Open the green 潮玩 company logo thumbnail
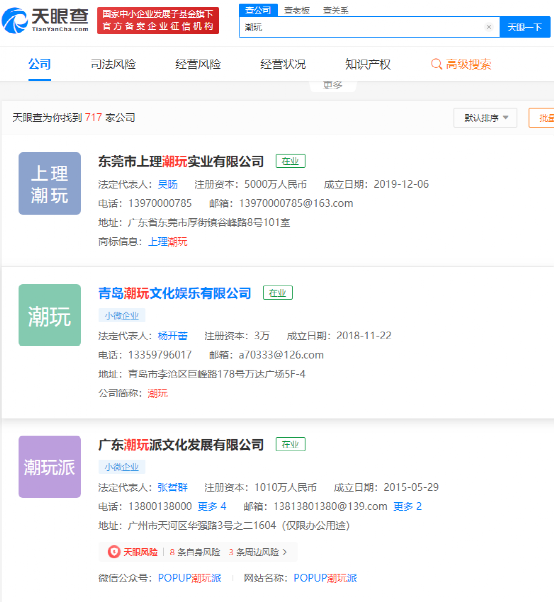The width and height of the screenshot is (554, 602). click(x=50, y=315)
